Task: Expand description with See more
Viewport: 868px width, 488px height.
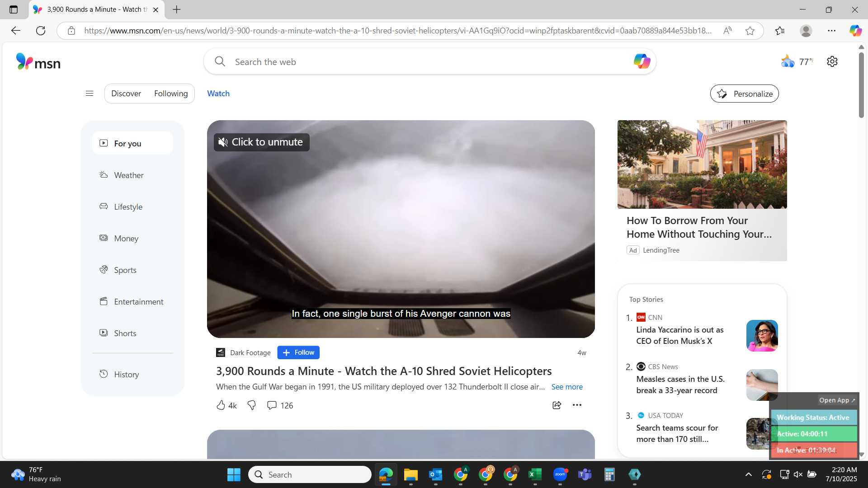Action: click(567, 387)
